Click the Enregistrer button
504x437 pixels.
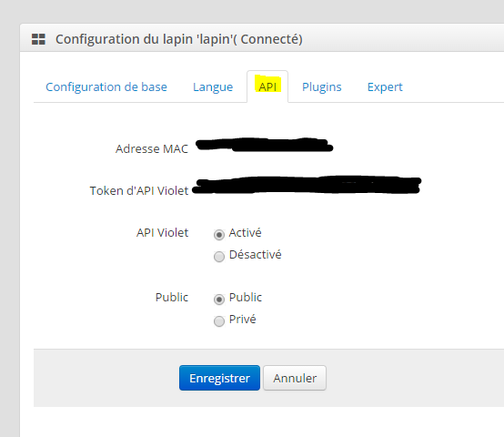pos(219,378)
